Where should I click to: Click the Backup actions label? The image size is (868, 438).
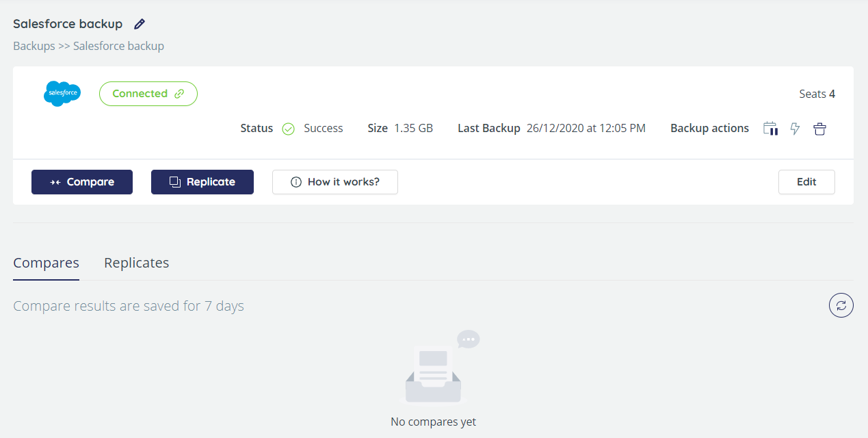pos(709,128)
